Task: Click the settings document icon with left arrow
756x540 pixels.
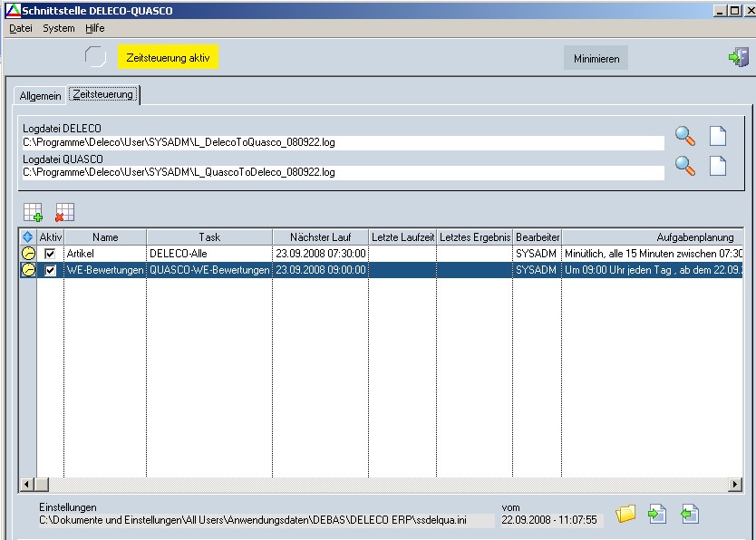Action: [689, 515]
